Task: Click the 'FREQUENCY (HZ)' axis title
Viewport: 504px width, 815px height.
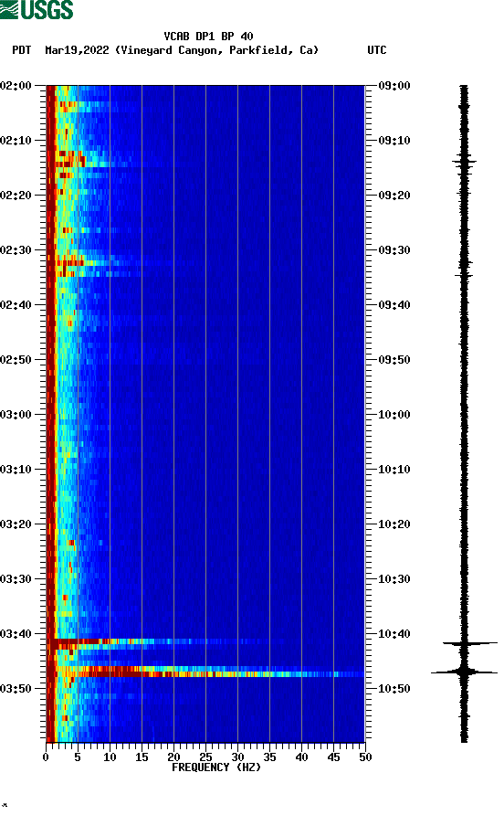Action: coord(216,767)
